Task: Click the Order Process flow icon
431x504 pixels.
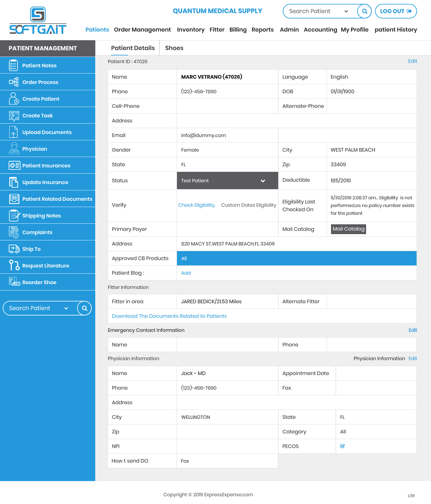Action: click(13, 82)
